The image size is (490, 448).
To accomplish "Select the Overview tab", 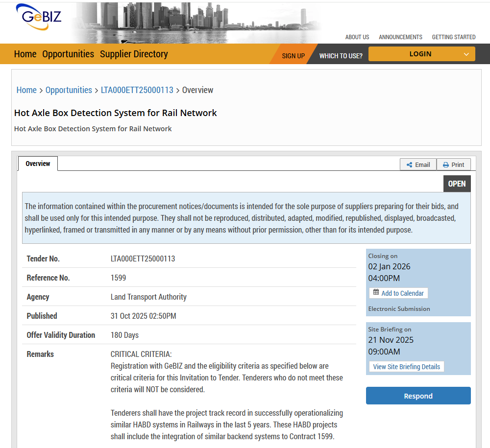I will coord(38,164).
